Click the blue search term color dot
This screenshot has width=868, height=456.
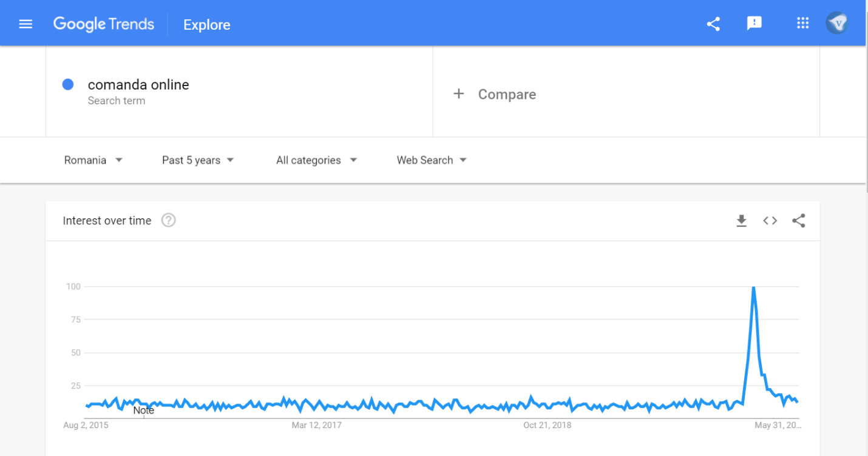pos(68,85)
